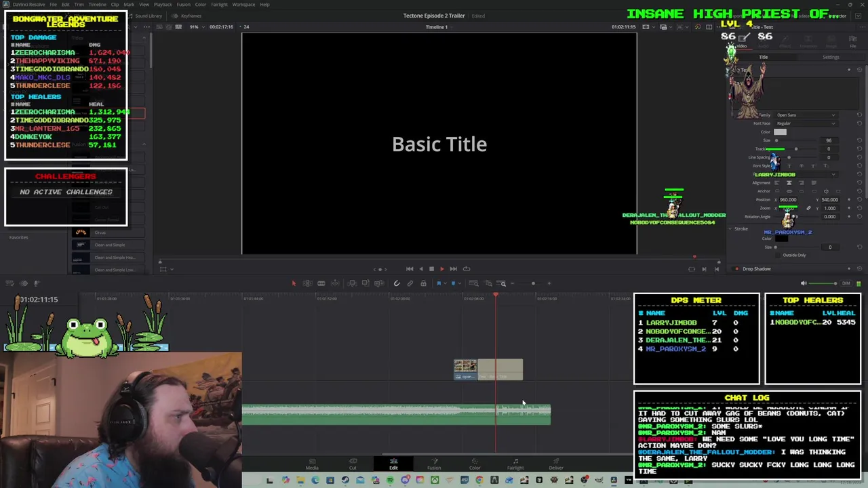Click the blue marker icon
The width and height of the screenshot is (868, 488).
[453, 283]
